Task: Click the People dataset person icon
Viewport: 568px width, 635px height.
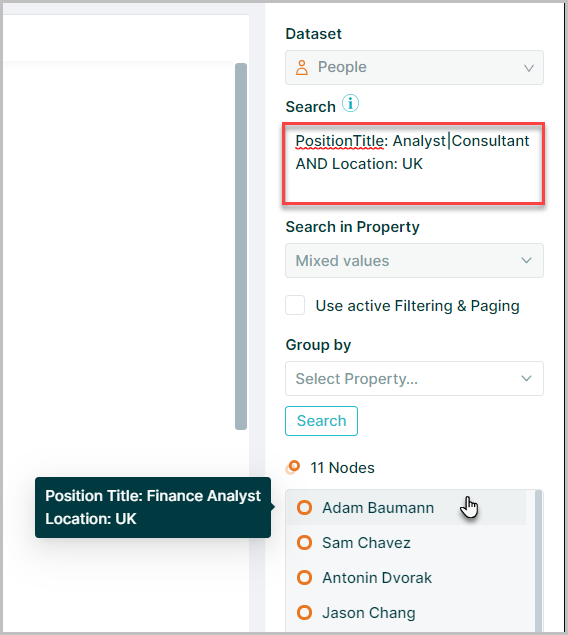Action: (302, 68)
